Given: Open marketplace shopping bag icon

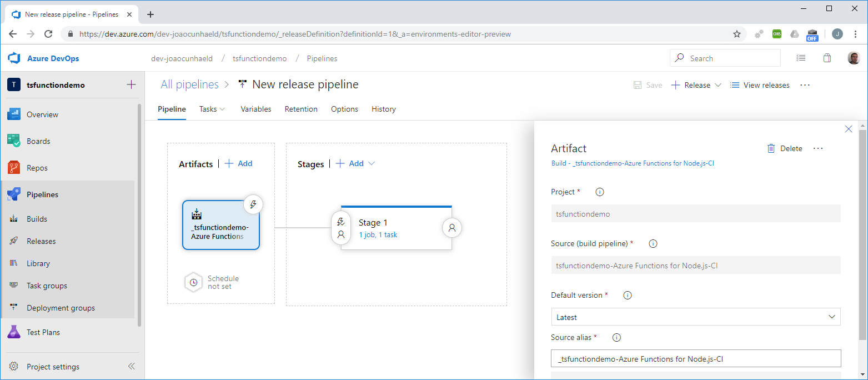Looking at the screenshot, I should [x=827, y=58].
